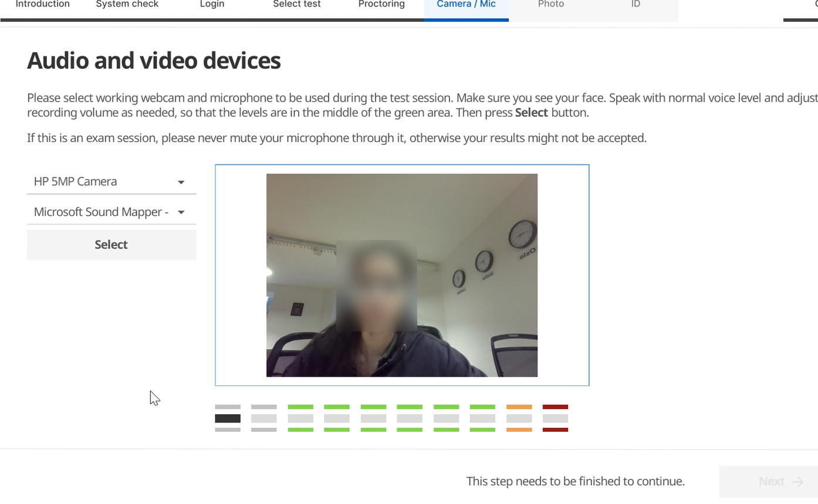Click the 'This step needs to be finished' message
The height and width of the screenshot is (504, 818).
pyautogui.click(x=576, y=482)
